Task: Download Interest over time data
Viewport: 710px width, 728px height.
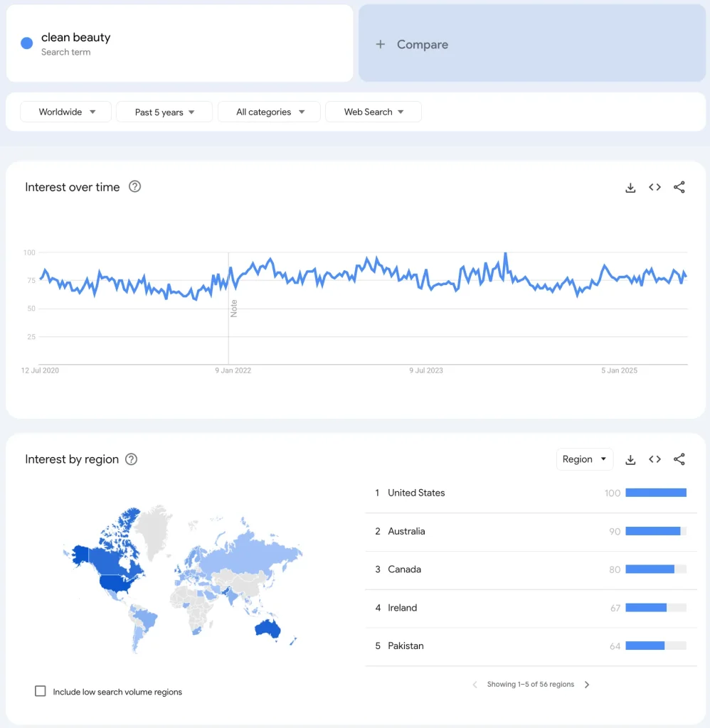Action: click(630, 188)
